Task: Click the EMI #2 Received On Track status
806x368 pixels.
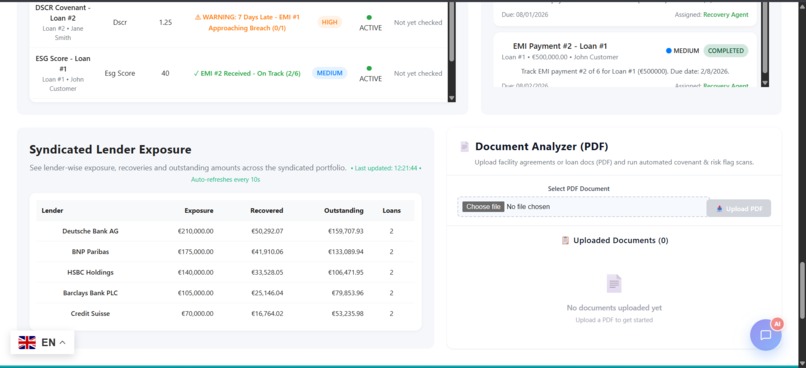Action: (247, 73)
